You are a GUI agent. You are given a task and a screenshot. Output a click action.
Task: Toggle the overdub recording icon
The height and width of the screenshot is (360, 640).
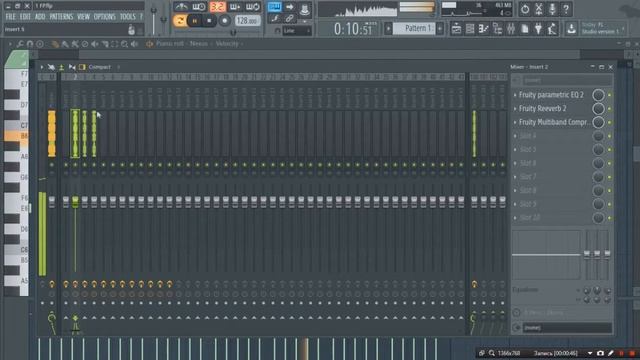235,7
